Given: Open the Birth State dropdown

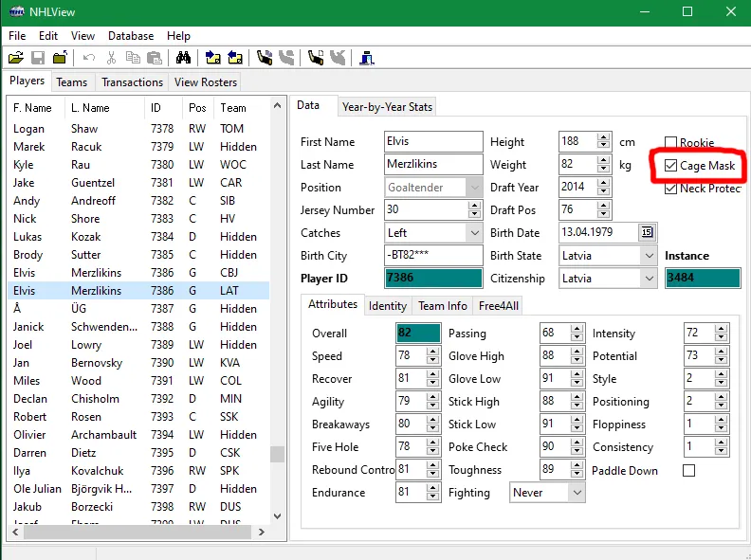Looking at the screenshot, I should coord(649,256).
